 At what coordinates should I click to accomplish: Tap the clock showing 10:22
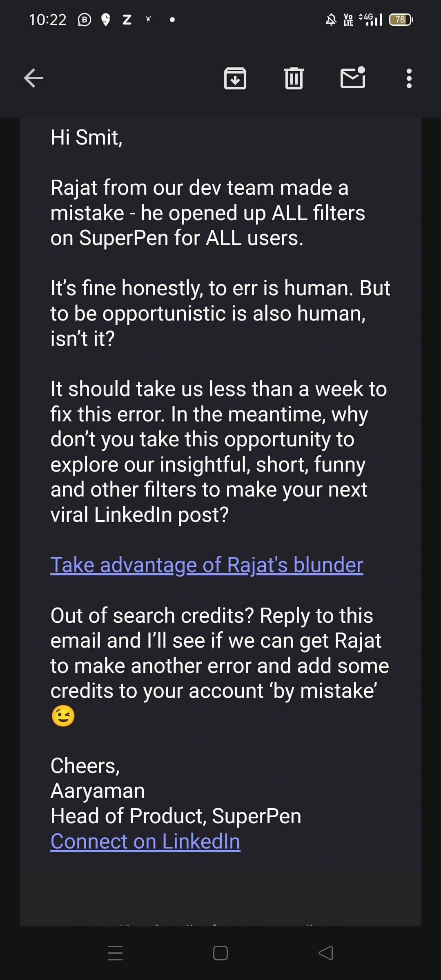(48, 20)
